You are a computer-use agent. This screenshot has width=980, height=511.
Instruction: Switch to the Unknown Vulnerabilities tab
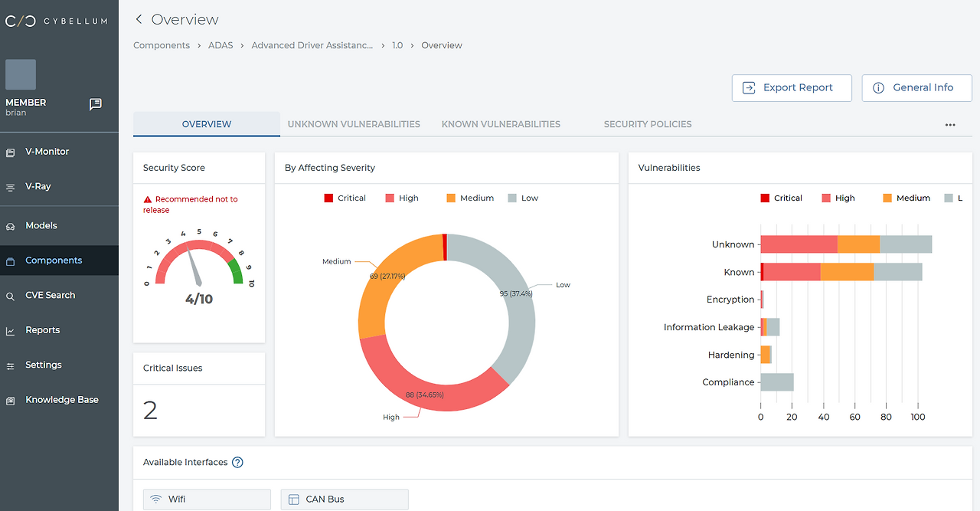[354, 124]
